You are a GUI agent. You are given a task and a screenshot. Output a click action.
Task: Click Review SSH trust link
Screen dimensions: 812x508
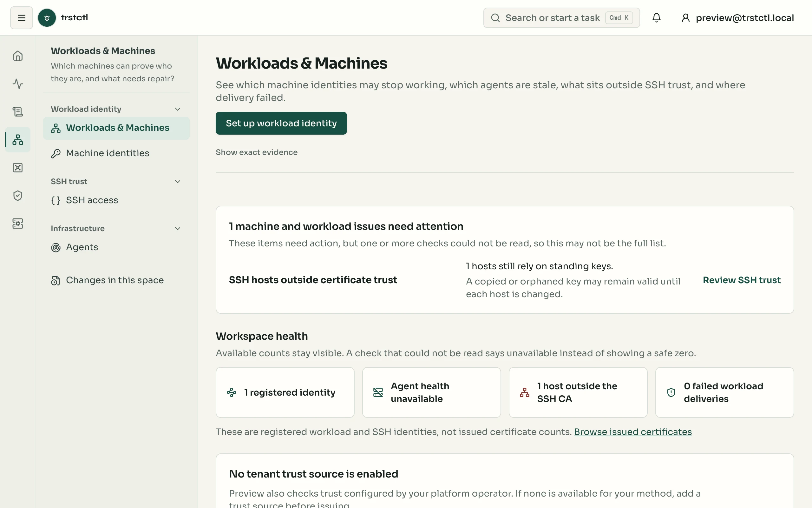coord(742,280)
